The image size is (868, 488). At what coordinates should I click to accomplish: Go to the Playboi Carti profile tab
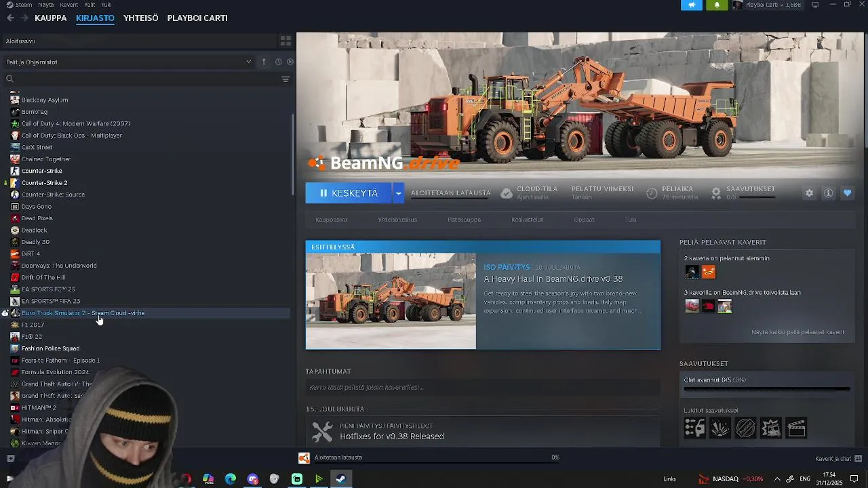[x=197, y=18]
